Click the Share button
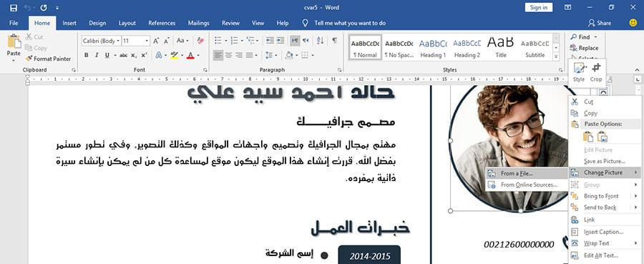This screenshot has width=644, height=264. pyautogui.click(x=600, y=23)
